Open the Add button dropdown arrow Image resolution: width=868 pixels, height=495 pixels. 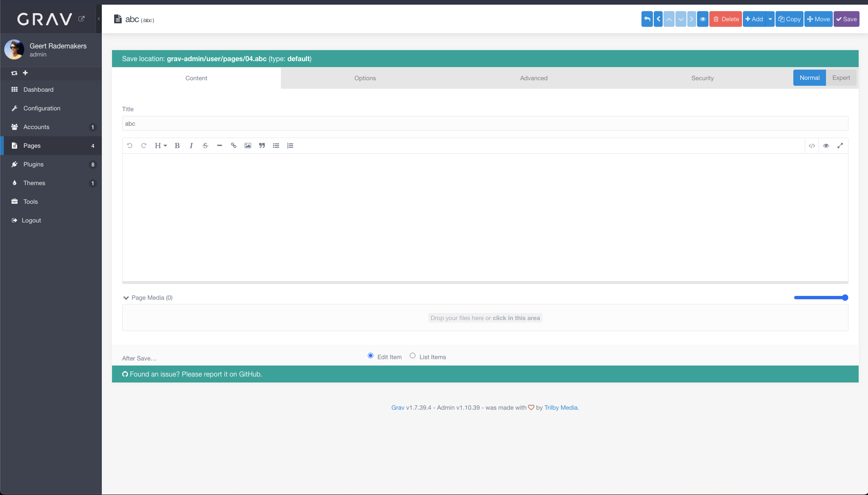[770, 19]
